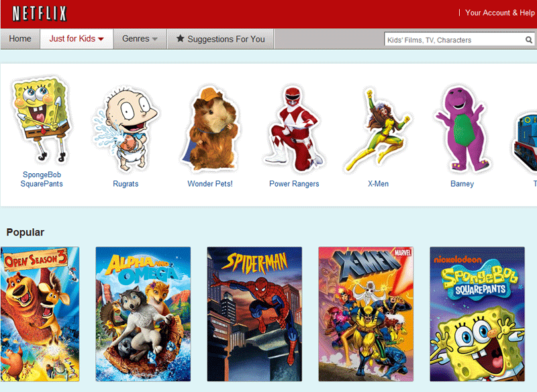Go to the Home tab

point(20,39)
